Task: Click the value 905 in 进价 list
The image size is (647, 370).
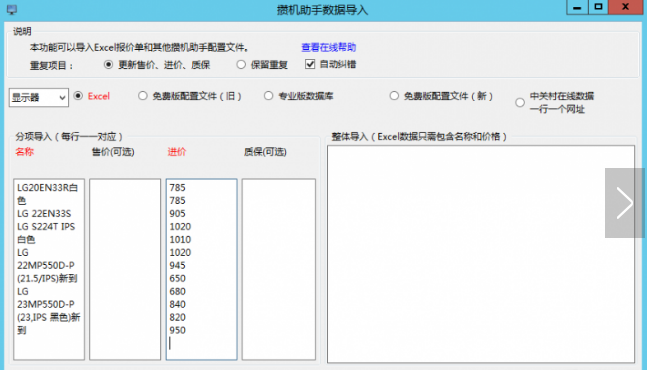Action: tap(177, 214)
